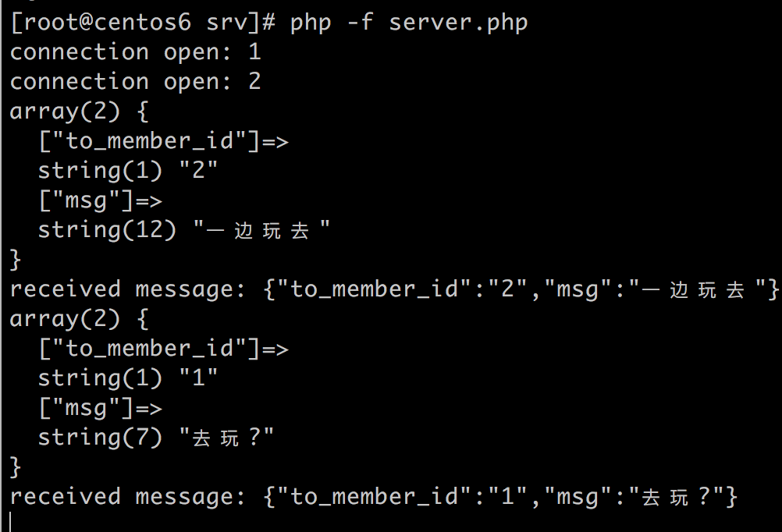Viewport: 782px width, 532px height.
Task: Click the "connection open: 2" line
Action: click(x=135, y=82)
